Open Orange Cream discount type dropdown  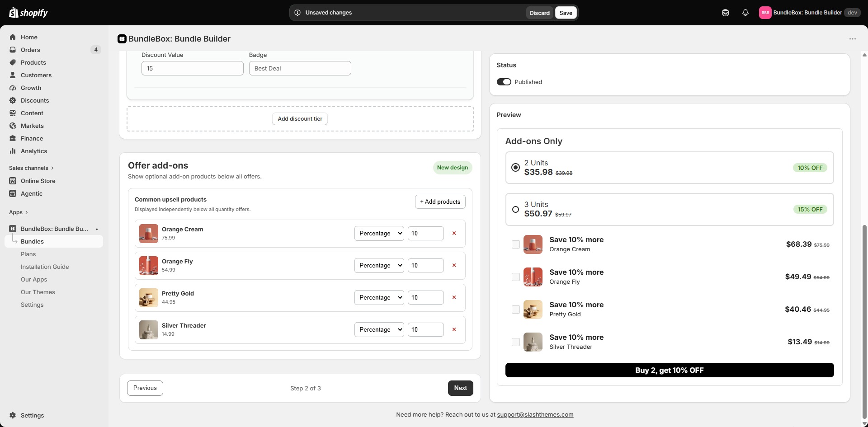[x=379, y=234]
